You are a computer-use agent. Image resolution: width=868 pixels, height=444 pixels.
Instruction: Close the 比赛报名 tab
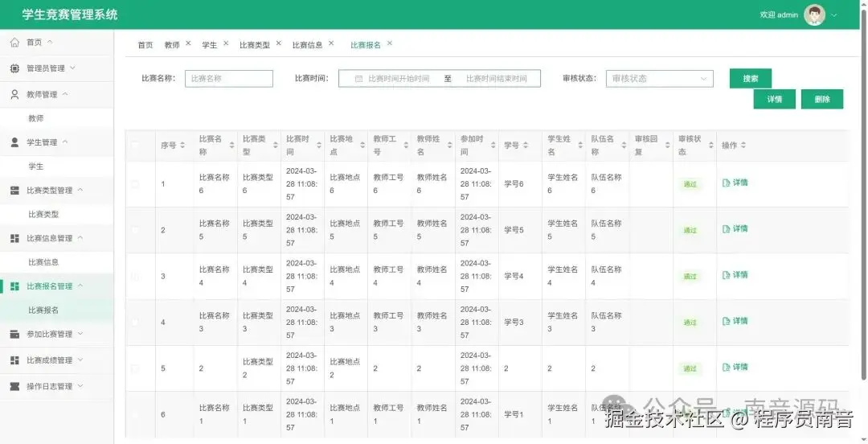click(390, 43)
